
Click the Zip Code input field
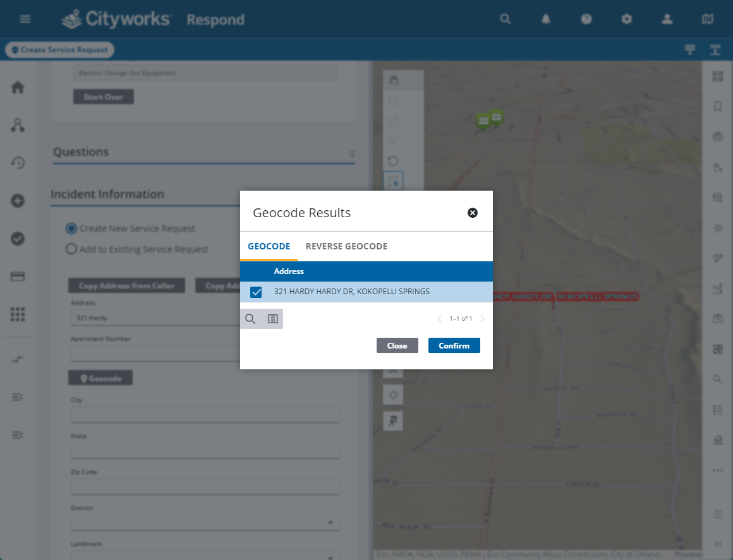(205, 486)
